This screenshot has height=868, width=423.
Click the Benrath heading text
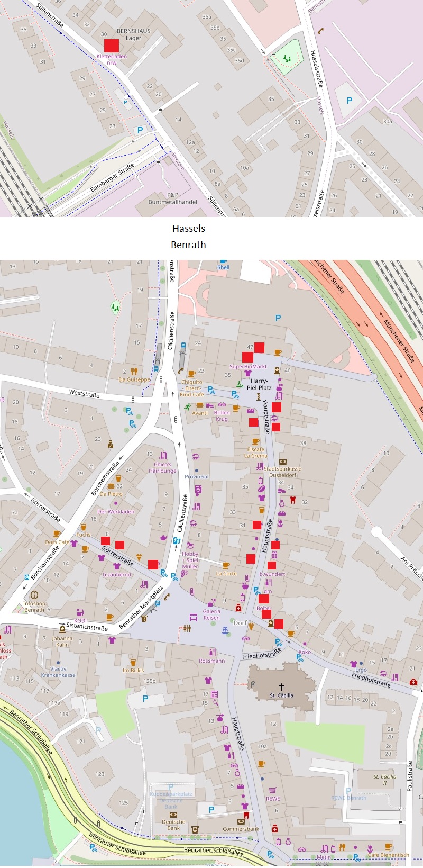(x=189, y=245)
